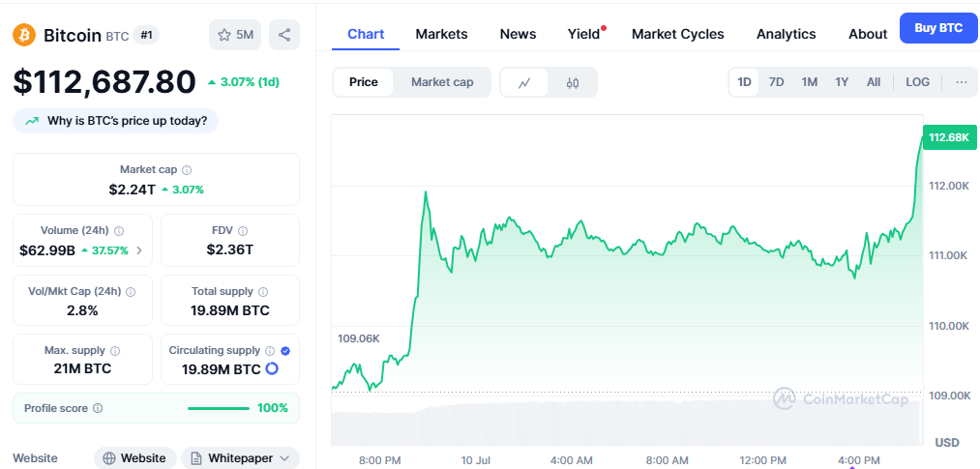The image size is (980, 469).
Task: Set chart range to 1Y
Action: click(842, 82)
